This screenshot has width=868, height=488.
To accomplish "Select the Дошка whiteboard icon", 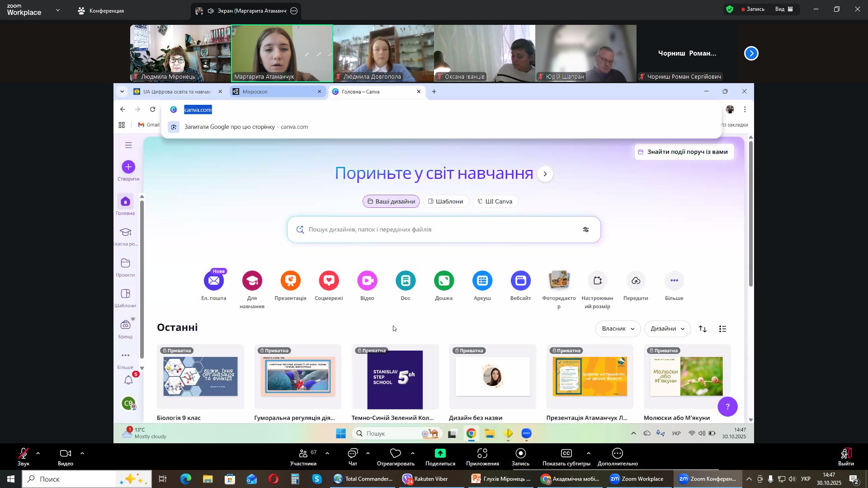I will 443,281.
